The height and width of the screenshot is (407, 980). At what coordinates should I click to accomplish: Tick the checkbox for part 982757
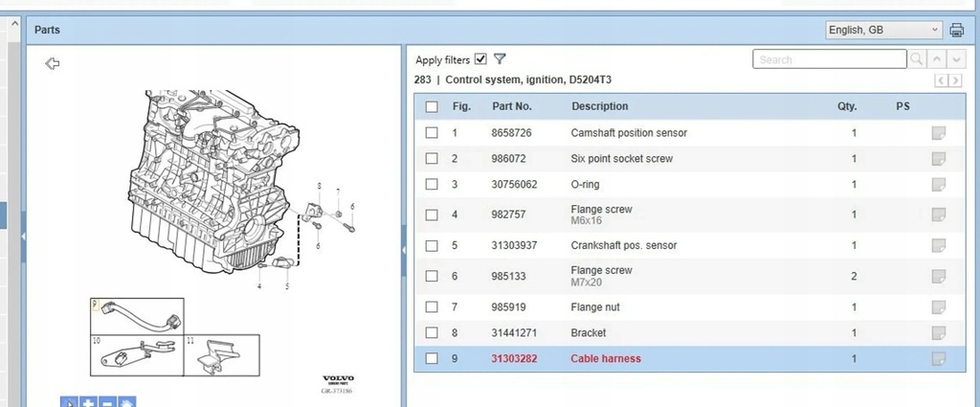432,215
